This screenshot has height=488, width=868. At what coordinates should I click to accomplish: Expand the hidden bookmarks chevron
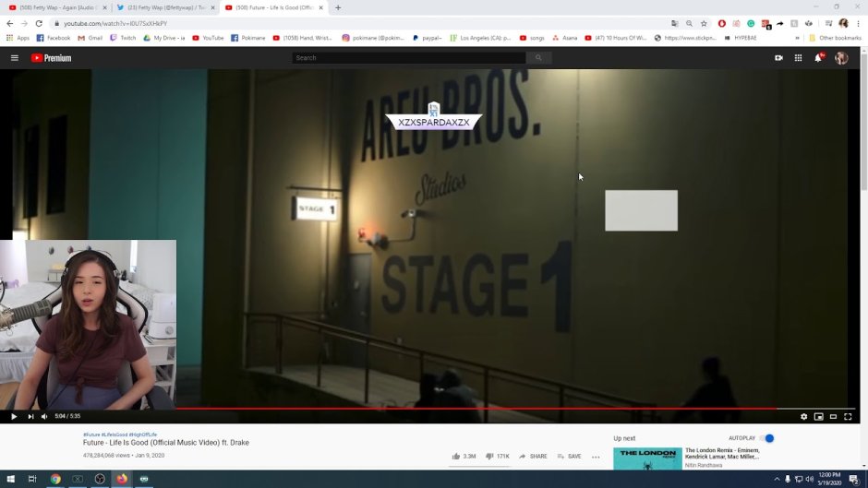tap(797, 38)
